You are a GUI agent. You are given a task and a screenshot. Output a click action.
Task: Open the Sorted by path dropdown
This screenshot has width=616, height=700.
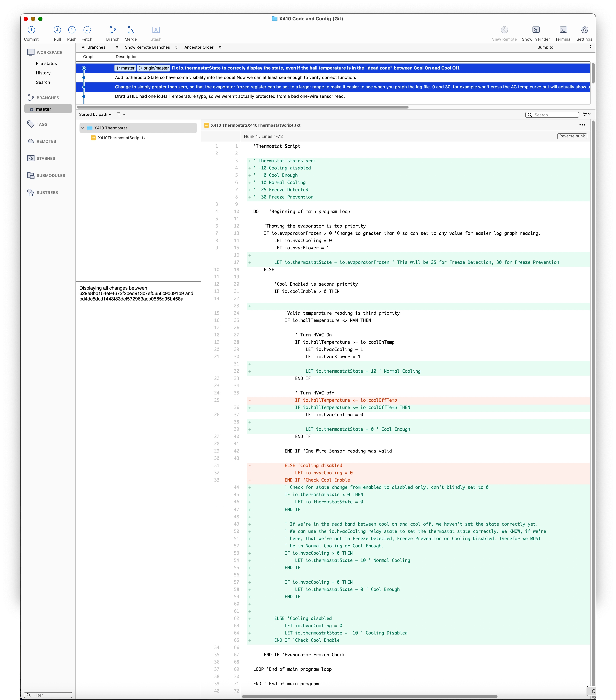95,114
